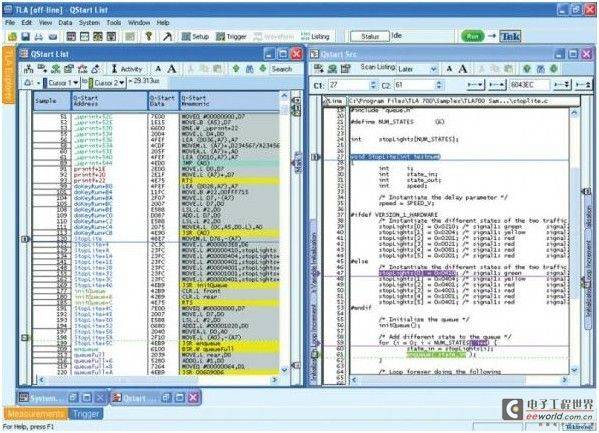Click the address field showing 6043EC
The height and width of the screenshot is (433, 599).
tap(529, 85)
